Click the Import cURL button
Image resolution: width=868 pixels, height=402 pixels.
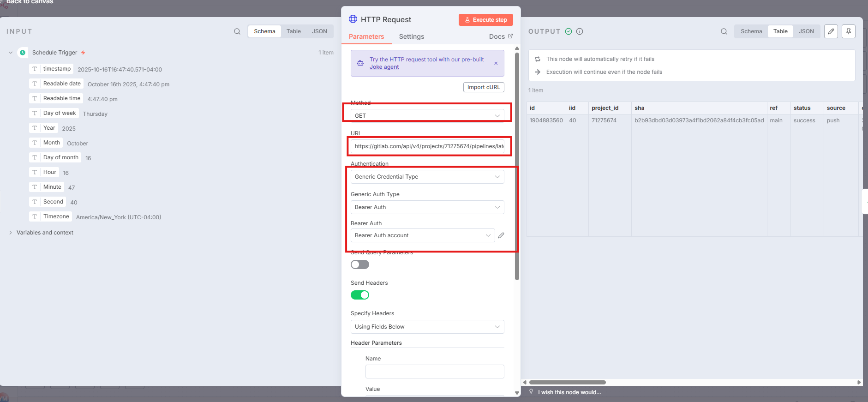coord(483,87)
